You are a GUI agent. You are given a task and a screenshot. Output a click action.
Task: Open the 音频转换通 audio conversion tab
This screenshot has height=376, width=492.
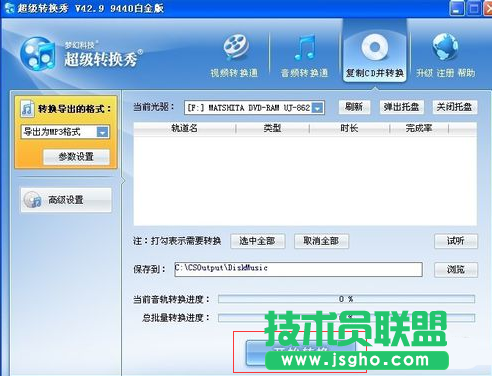coord(304,55)
